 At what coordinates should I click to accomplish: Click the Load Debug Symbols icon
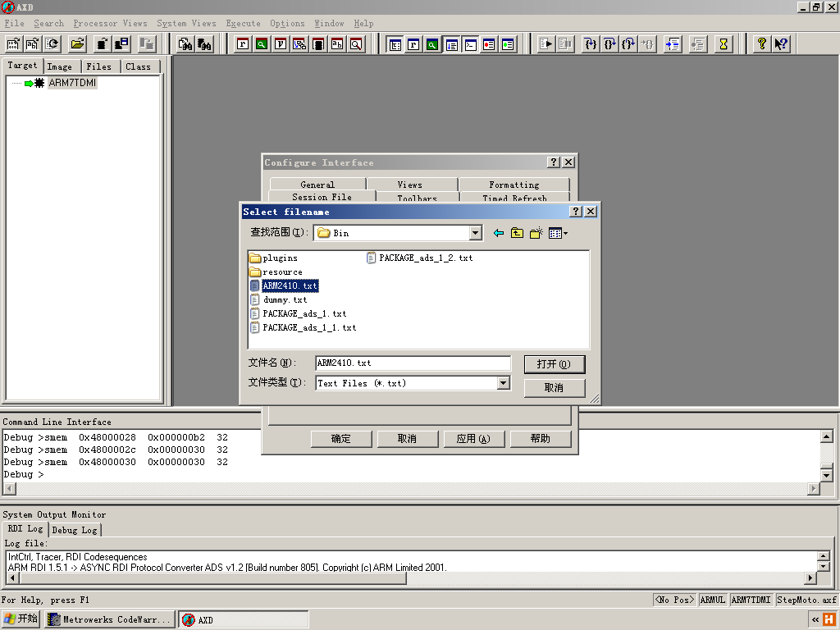click(x=33, y=44)
